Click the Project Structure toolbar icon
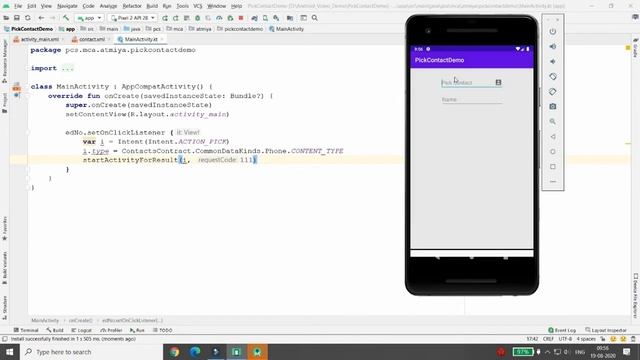The image size is (640, 360). click(x=290, y=18)
